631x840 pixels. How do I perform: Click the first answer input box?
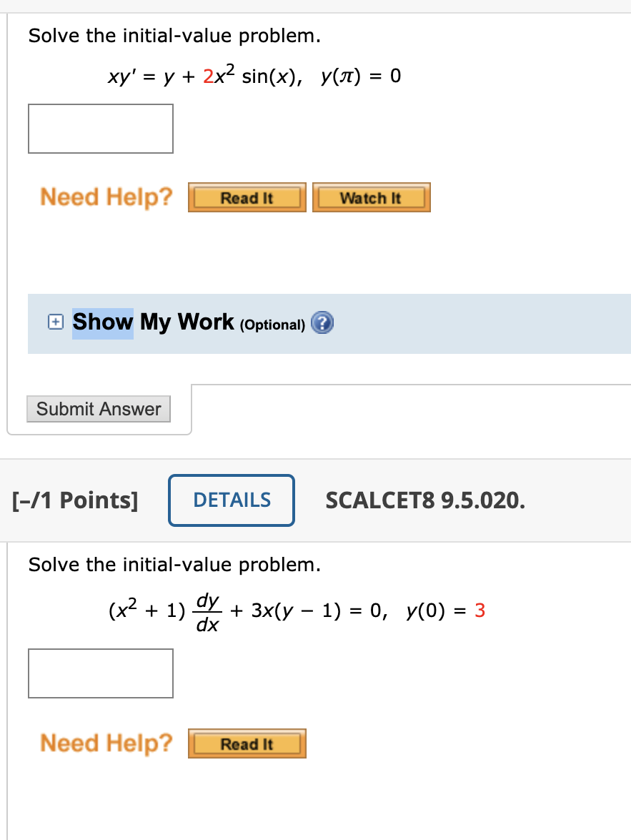coord(100,129)
